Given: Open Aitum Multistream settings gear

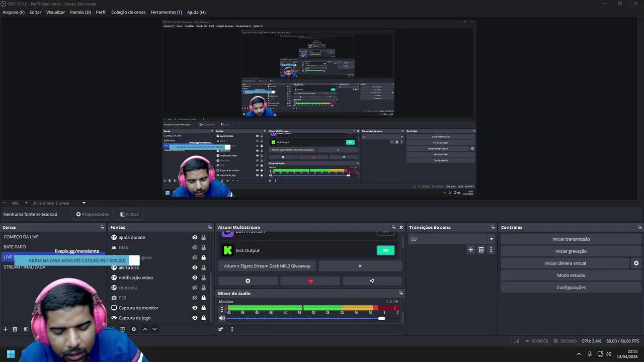Looking at the screenshot, I should pos(248,281).
